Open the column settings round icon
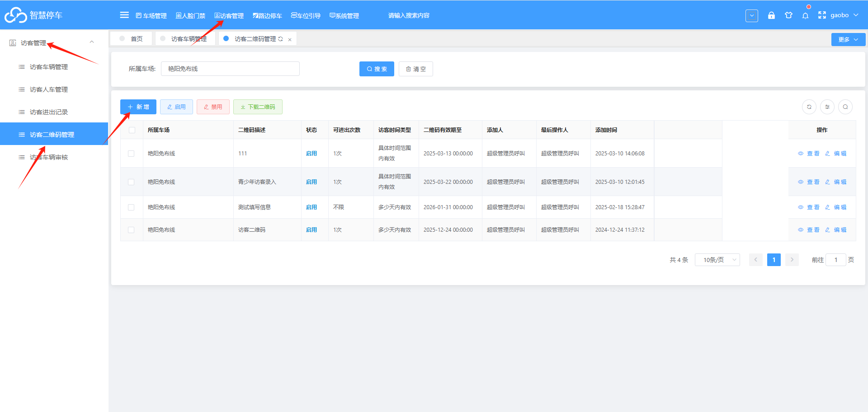868x412 pixels. 827,107
